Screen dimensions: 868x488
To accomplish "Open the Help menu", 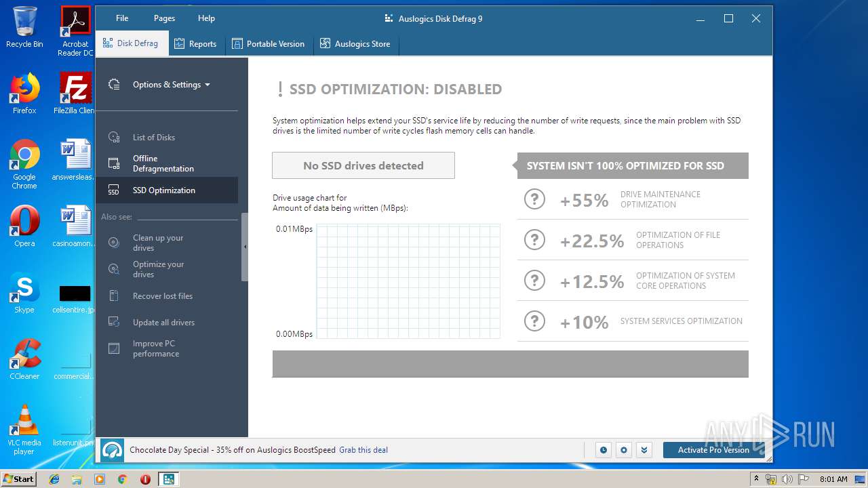I will (206, 18).
